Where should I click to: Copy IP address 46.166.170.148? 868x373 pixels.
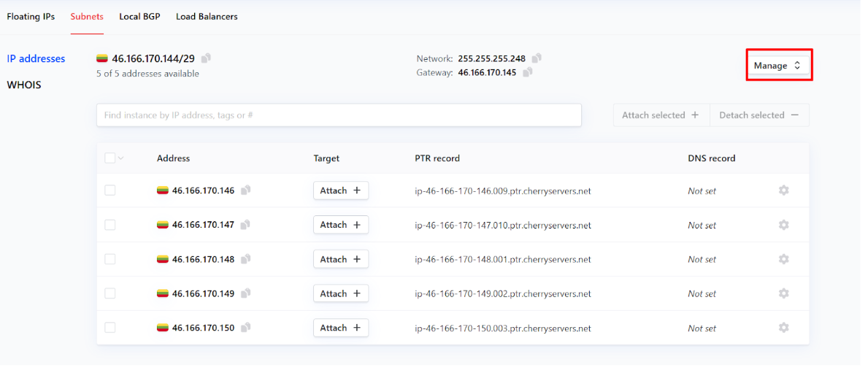click(x=246, y=259)
